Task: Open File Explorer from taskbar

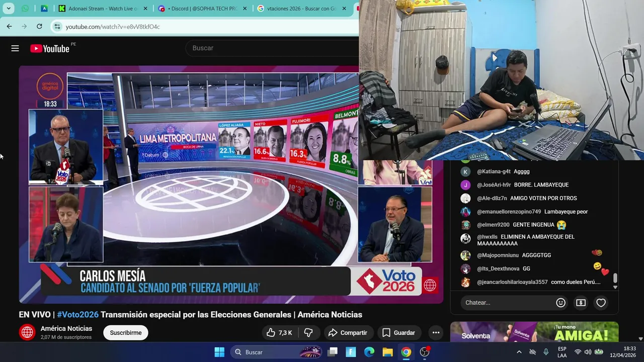Action: click(x=387, y=352)
